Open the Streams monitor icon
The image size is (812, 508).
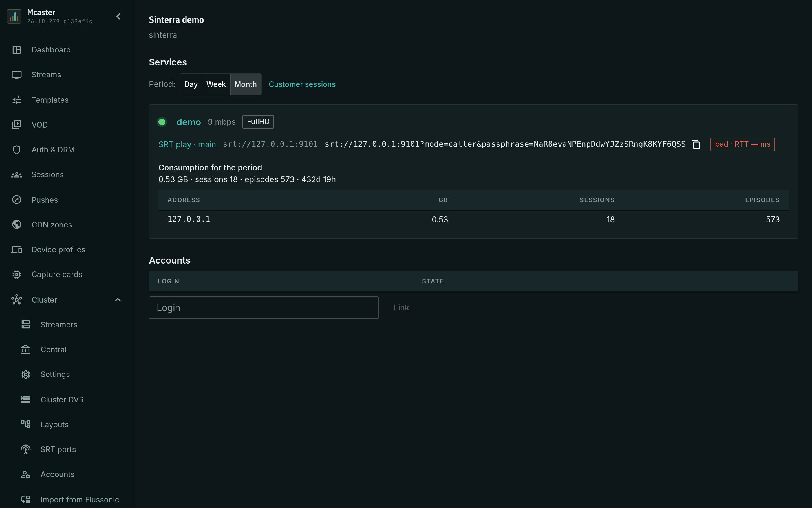[16, 75]
